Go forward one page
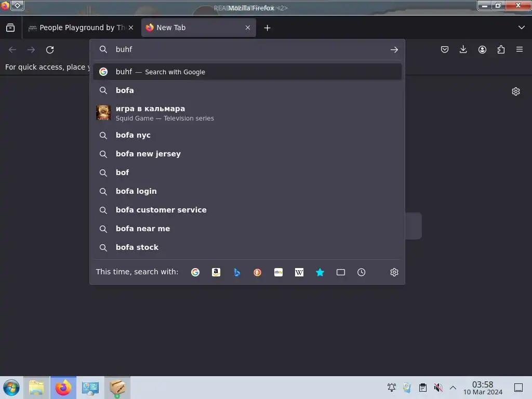This screenshot has width=532, height=399. point(31,50)
